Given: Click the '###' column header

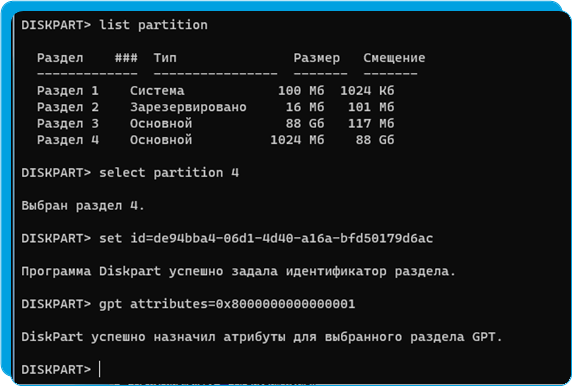Looking at the screenshot, I should tap(126, 58).
